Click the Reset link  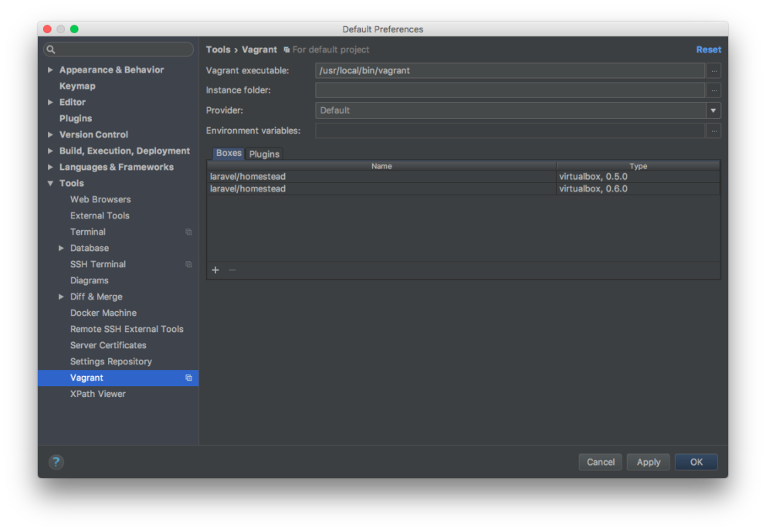tap(708, 49)
